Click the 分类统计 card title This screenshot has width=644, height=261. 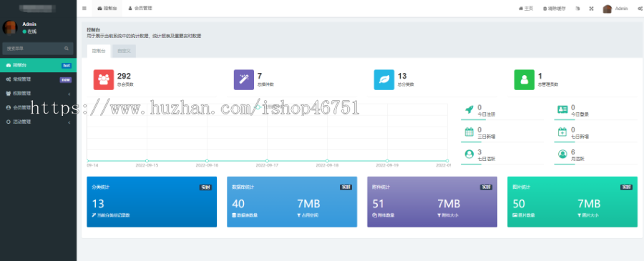pyautogui.click(x=101, y=187)
